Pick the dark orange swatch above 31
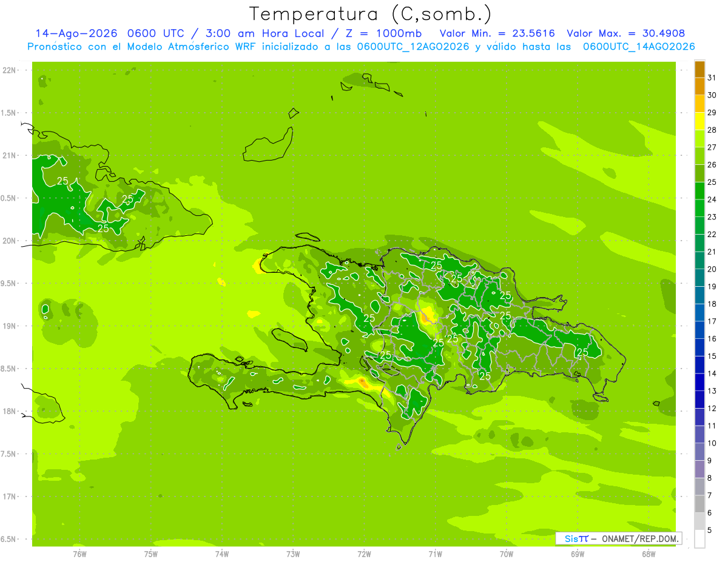The height and width of the screenshot is (562, 728). (x=699, y=69)
